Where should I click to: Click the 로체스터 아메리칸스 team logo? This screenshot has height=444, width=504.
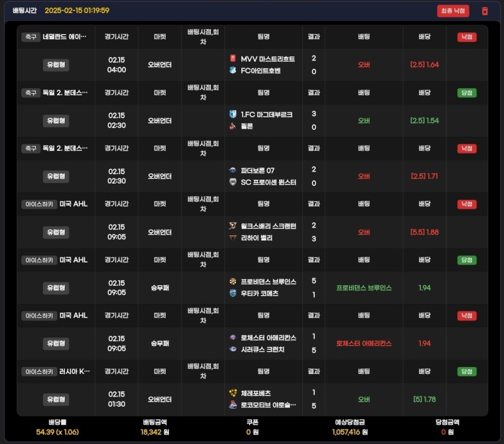pyautogui.click(x=233, y=337)
